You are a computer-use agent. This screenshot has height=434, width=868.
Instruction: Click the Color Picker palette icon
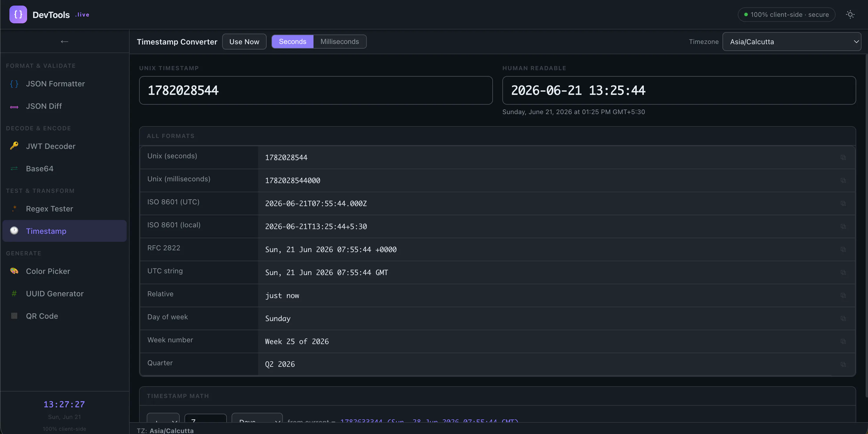pos(14,271)
